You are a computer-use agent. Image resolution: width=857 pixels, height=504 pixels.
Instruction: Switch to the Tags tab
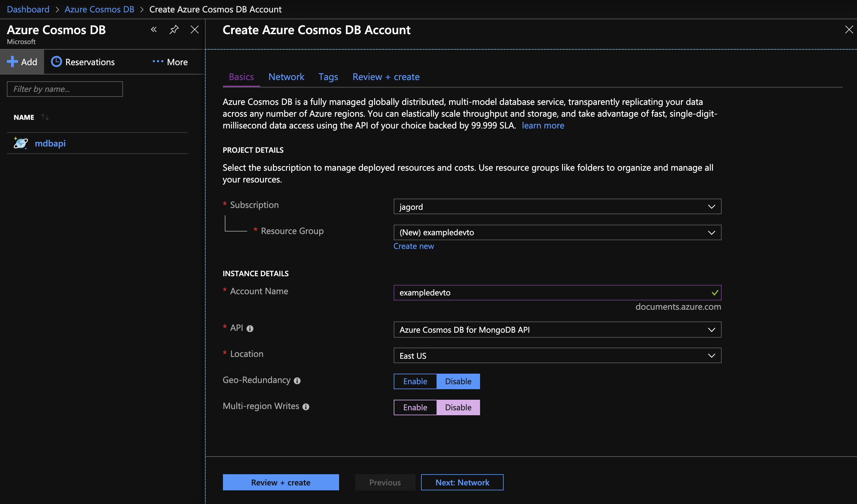click(328, 77)
